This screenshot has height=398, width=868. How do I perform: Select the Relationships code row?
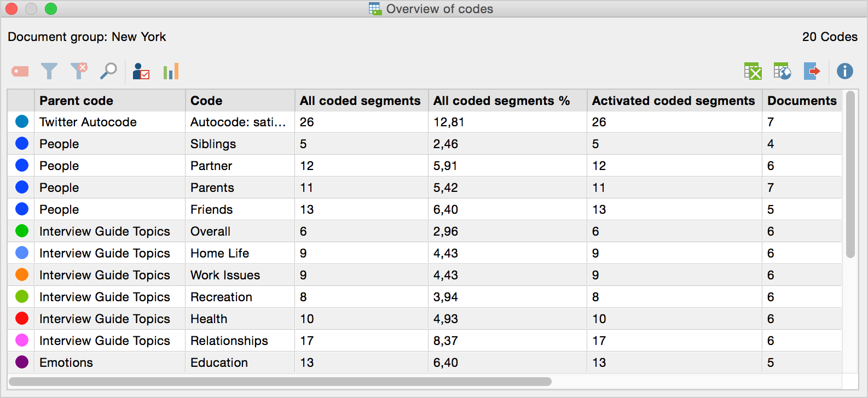pos(229,341)
